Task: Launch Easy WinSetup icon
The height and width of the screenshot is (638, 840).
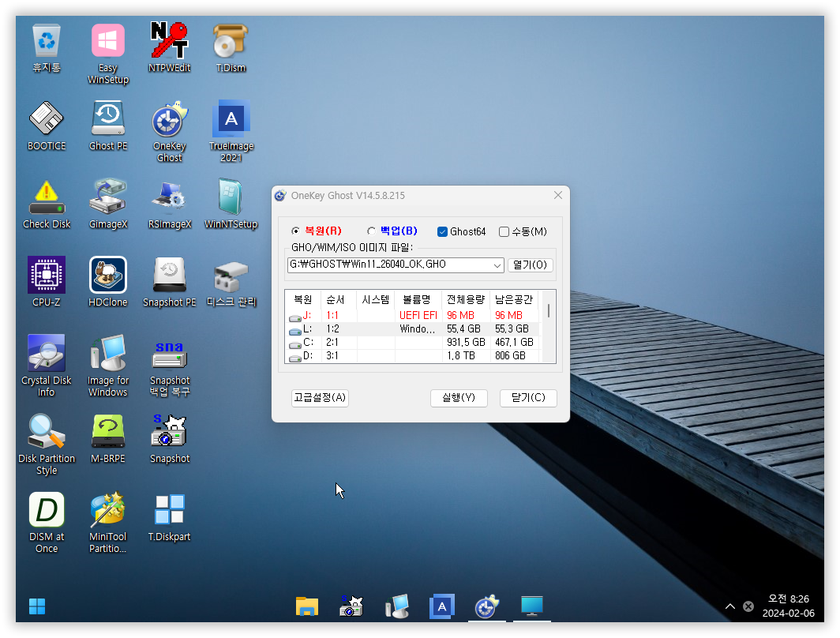Action: 107,54
